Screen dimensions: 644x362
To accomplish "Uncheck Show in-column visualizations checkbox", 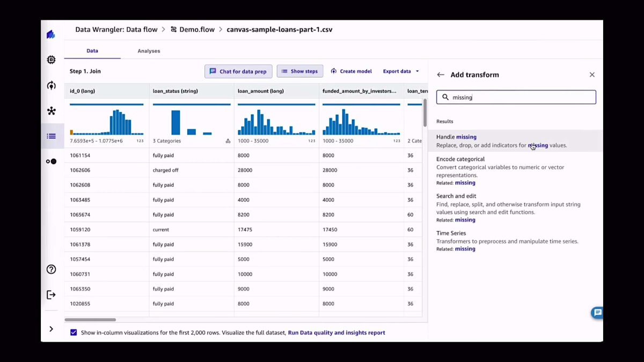I will coord(74,333).
